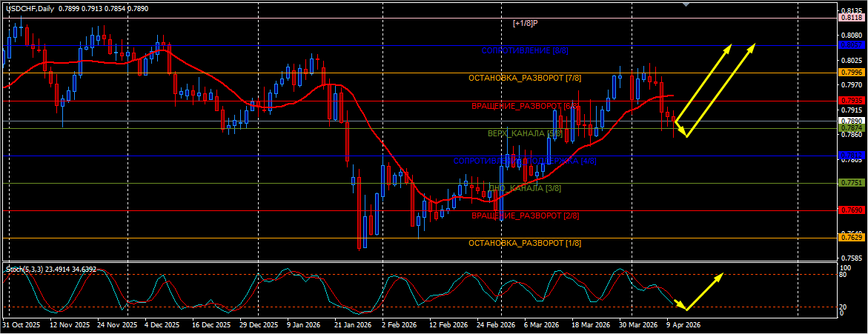The height and width of the screenshot is (334, 868).
Task: Click the 0.7915 price scale value
Action: [x=853, y=110]
